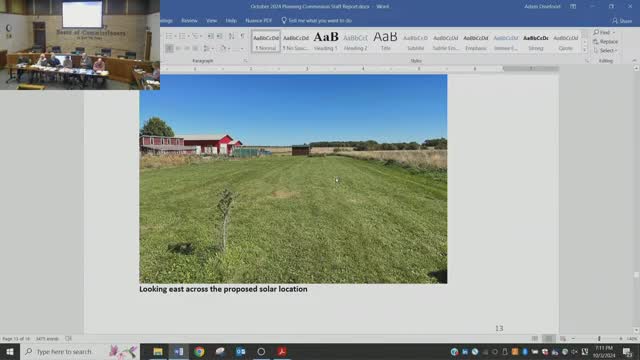Image resolution: width=640 pixels, height=360 pixels.
Task: Click caption 'Looking east across the proposed solar location'
Action: (223, 289)
